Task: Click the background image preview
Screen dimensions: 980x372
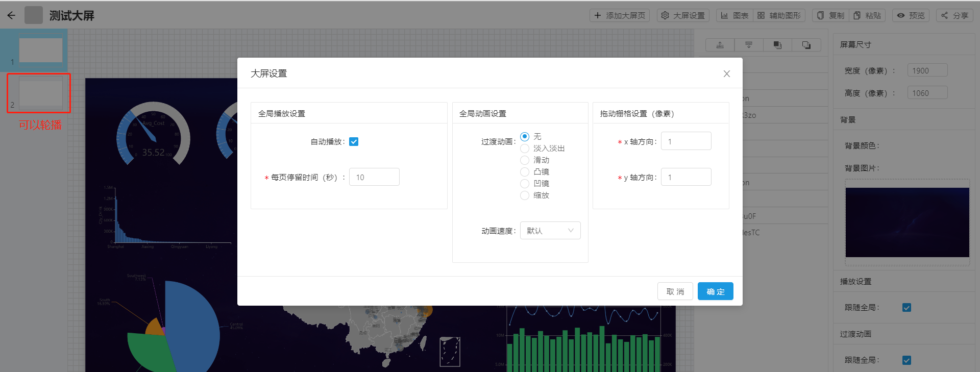Action: point(908,222)
